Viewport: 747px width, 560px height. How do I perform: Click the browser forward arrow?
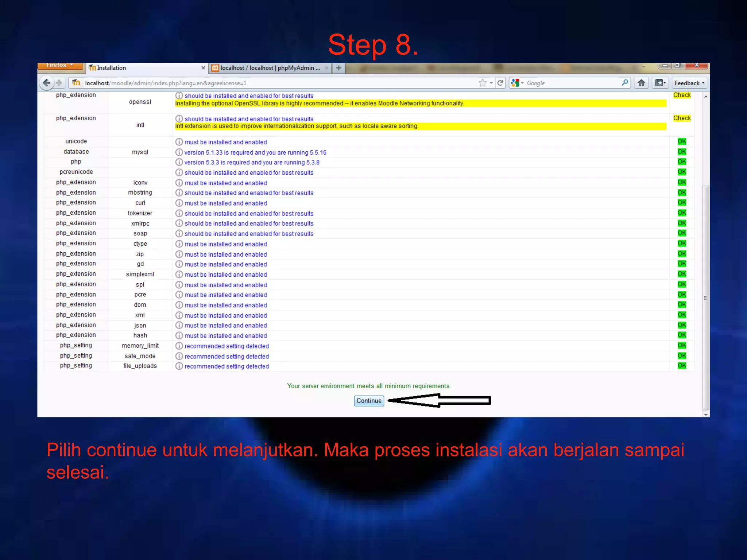[x=59, y=83]
